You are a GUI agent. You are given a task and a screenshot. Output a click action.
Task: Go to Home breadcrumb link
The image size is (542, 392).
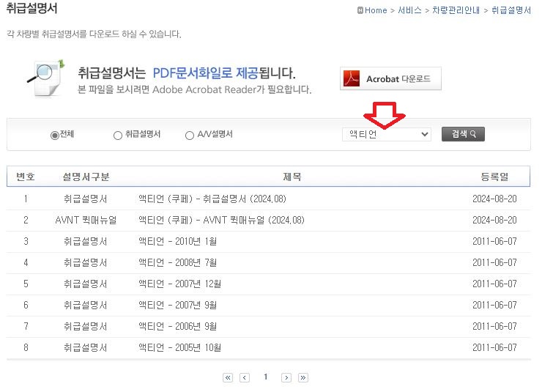click(x=376, y=10)
